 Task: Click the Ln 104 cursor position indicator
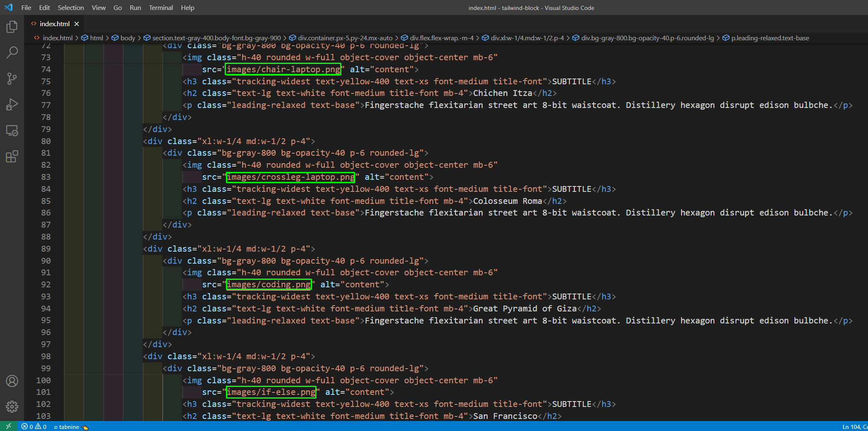[x=855, y=427]
